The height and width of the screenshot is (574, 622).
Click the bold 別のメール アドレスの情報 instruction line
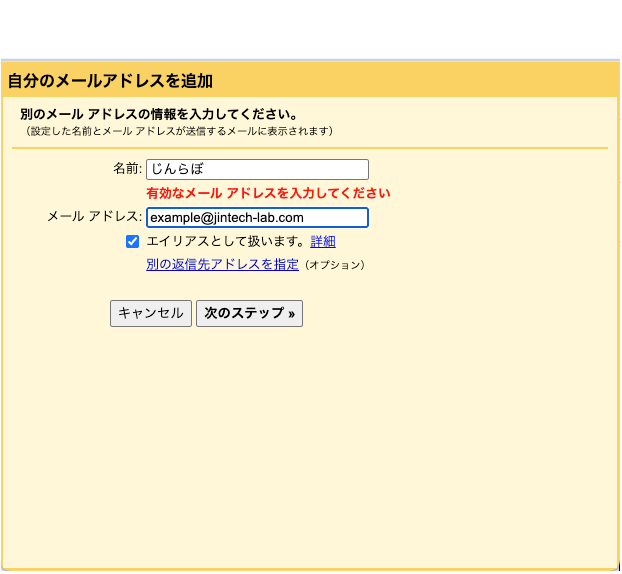tap(158, 114)
